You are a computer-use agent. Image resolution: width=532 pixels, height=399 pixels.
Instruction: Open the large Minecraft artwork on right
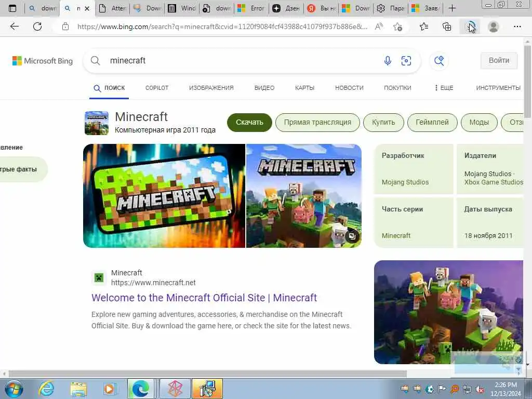tap(448, 312)
